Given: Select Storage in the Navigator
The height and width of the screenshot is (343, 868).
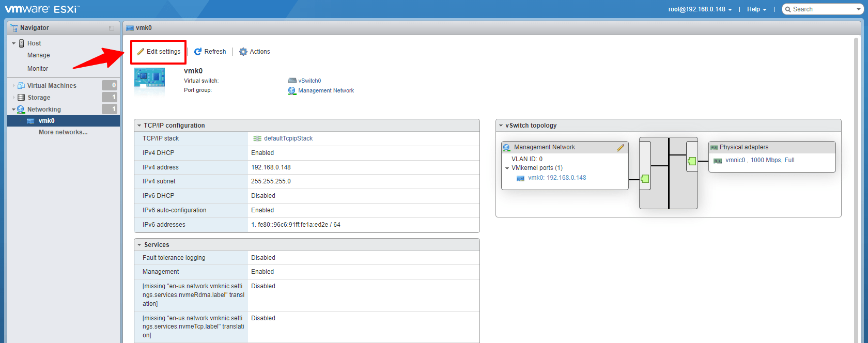Looking at the screenshot, I should pos(39,98).
